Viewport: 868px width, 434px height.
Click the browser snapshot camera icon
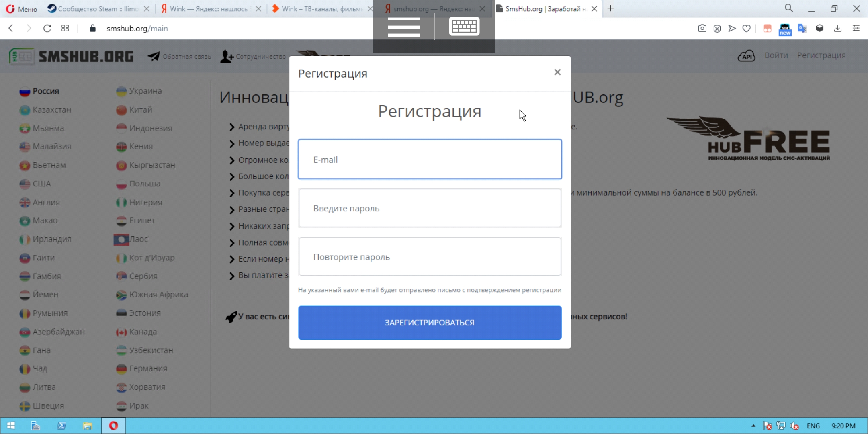pyautogui.click(x=702, y=28)
